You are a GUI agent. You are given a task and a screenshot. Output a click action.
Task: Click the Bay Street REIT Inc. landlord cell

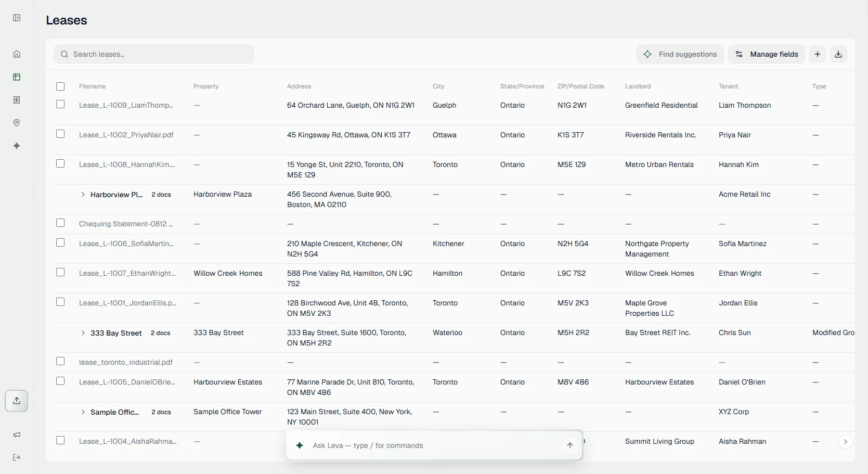click(x=658, y=332)
